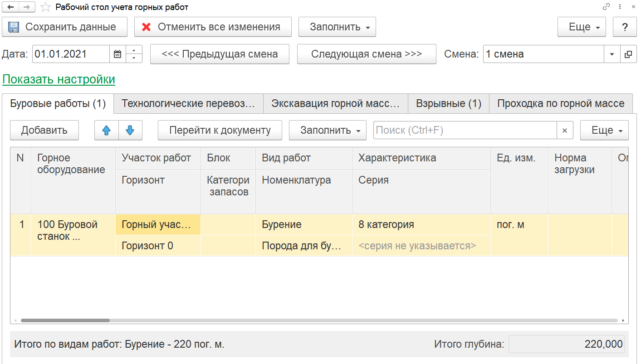Click the Норма загрузки column header
The height and width of the screenshot is (364, 641).
coord(580,180)
